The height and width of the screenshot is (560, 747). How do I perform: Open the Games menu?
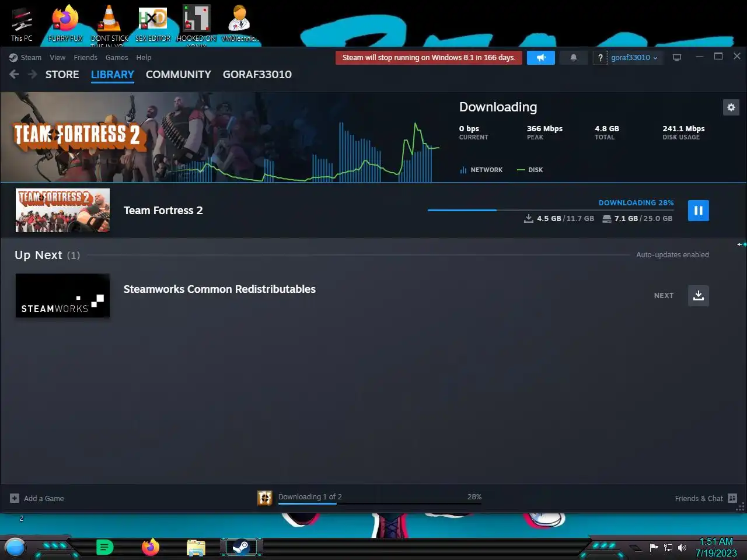click(117, 58)
